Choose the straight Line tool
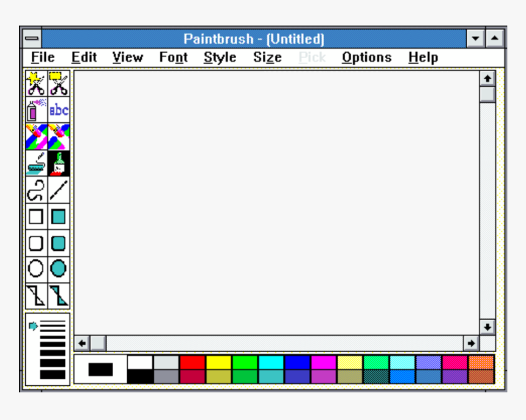526x420 pixels. [x=59, y=190]
